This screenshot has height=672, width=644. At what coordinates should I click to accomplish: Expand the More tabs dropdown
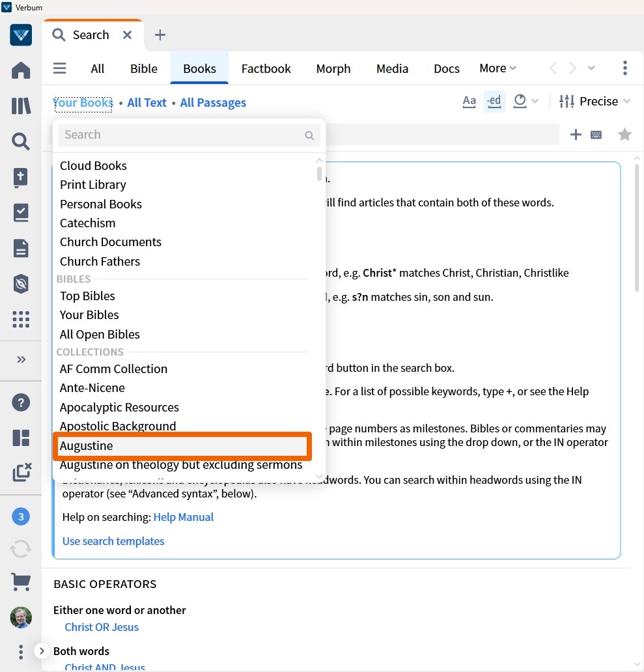click(x=497, y=68)
